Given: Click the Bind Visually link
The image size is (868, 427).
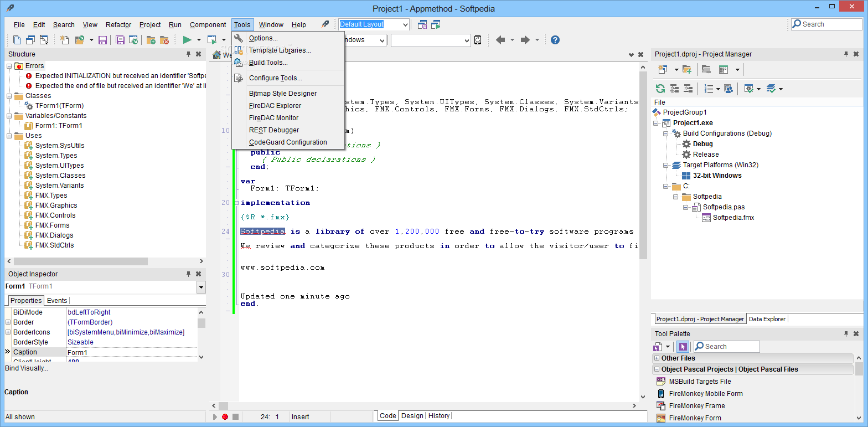Looking at the screenshot, I should coord(27,368).
